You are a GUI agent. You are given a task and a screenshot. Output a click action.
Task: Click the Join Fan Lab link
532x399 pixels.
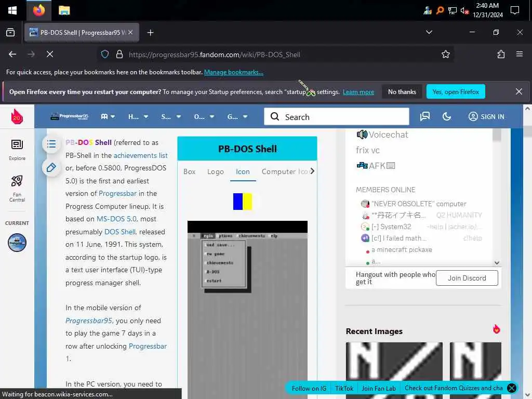(x=379, y=389)
